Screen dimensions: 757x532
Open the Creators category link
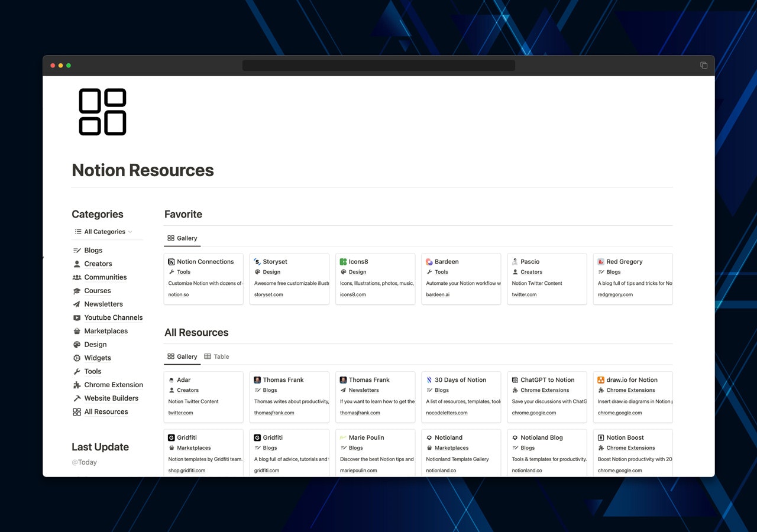[x=98, y=264]
